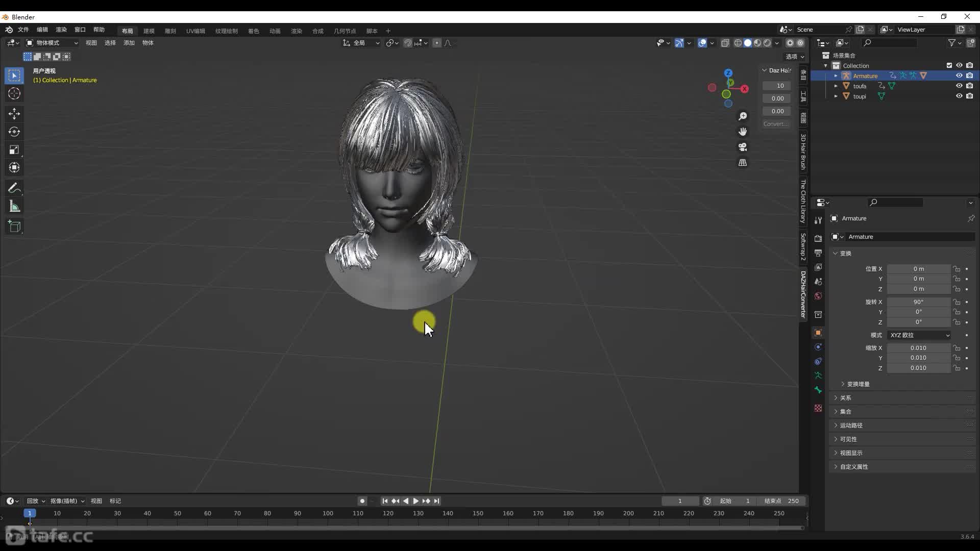980x551 pixels.
Task: Switch to the 建模 workspace tab
Action: 149,31
